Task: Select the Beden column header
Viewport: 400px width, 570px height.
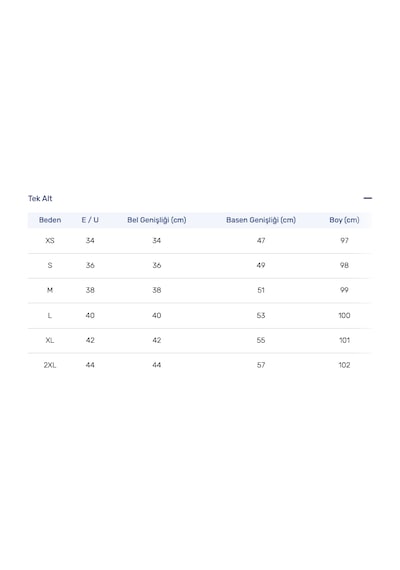Action: click(x=50, y=220)
